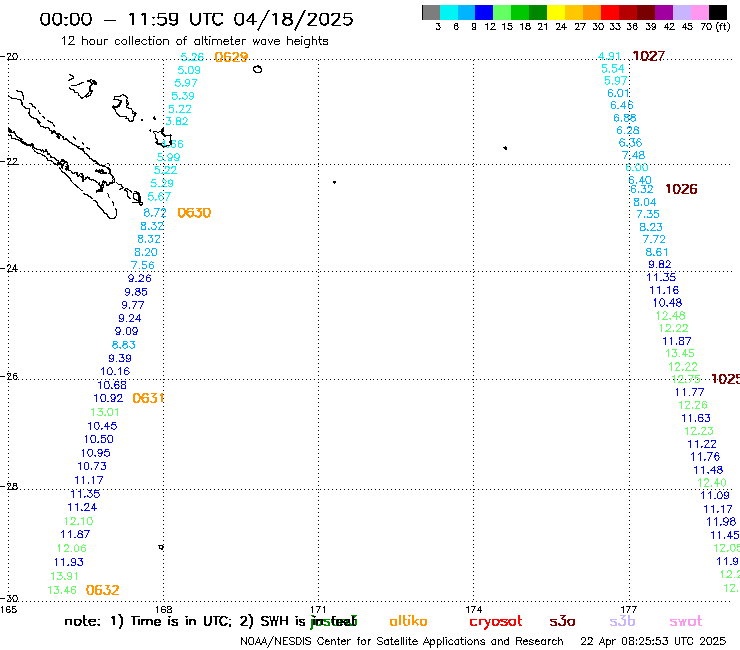Click the wave height value 11.98
The width and height of the screenshot is (740, 650).
[721, 522]
